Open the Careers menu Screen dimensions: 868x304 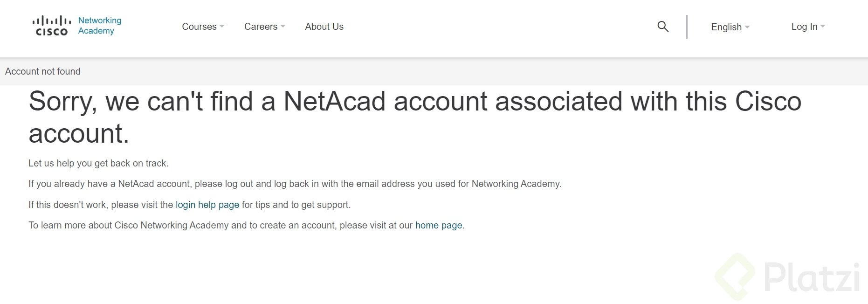click(261, 27)
